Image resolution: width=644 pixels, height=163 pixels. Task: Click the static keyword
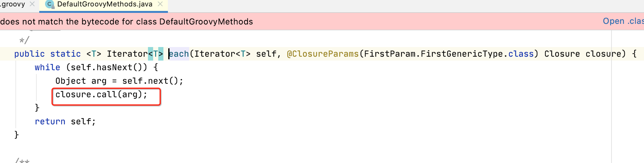(65, 54)
